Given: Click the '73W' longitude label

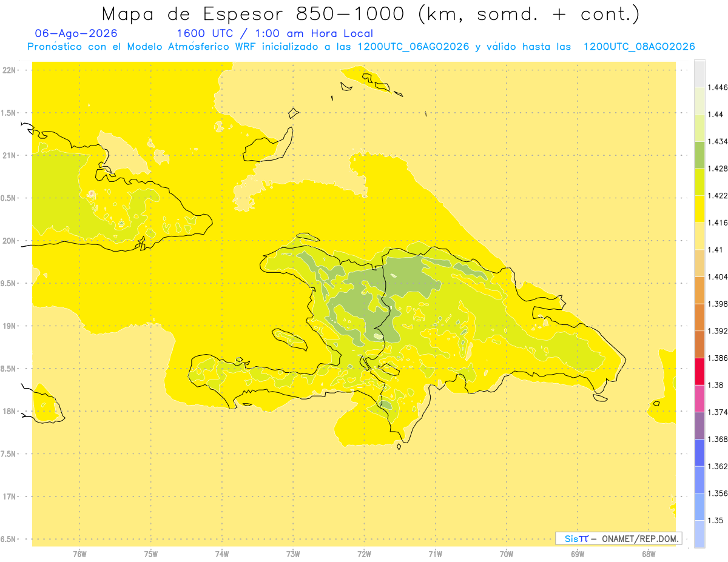Looking at the screenshot, I should [293, 554].
